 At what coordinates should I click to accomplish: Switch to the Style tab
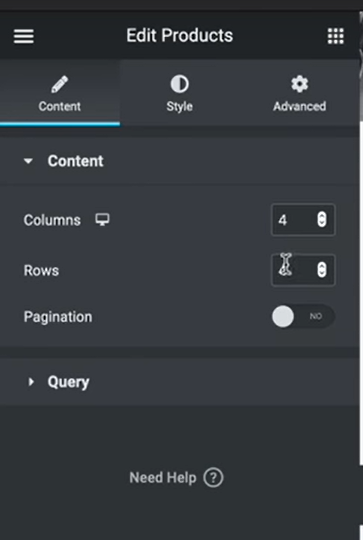179,93
